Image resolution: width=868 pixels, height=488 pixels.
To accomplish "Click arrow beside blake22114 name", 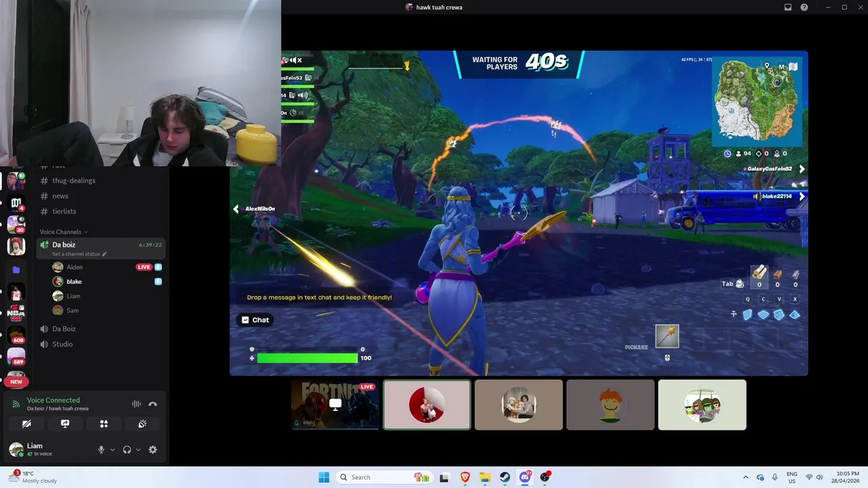I will click(802, 197).
